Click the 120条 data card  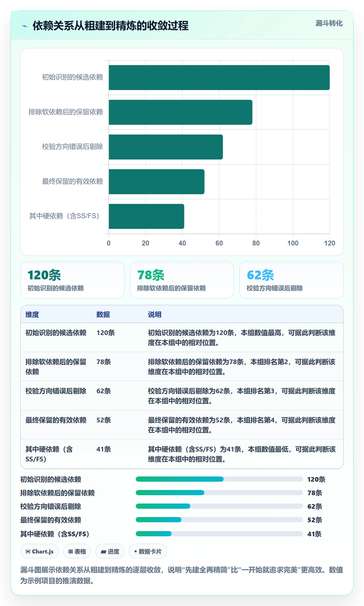73,280
